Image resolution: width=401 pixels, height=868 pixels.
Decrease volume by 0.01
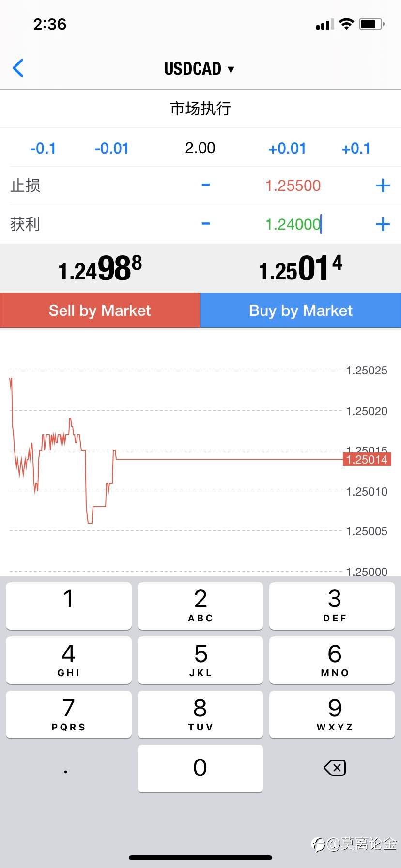(111, 148)
